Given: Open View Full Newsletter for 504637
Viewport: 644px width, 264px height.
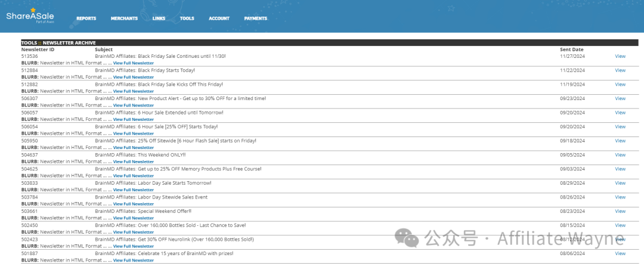Looking at the screenshot, I should point(134,161).
